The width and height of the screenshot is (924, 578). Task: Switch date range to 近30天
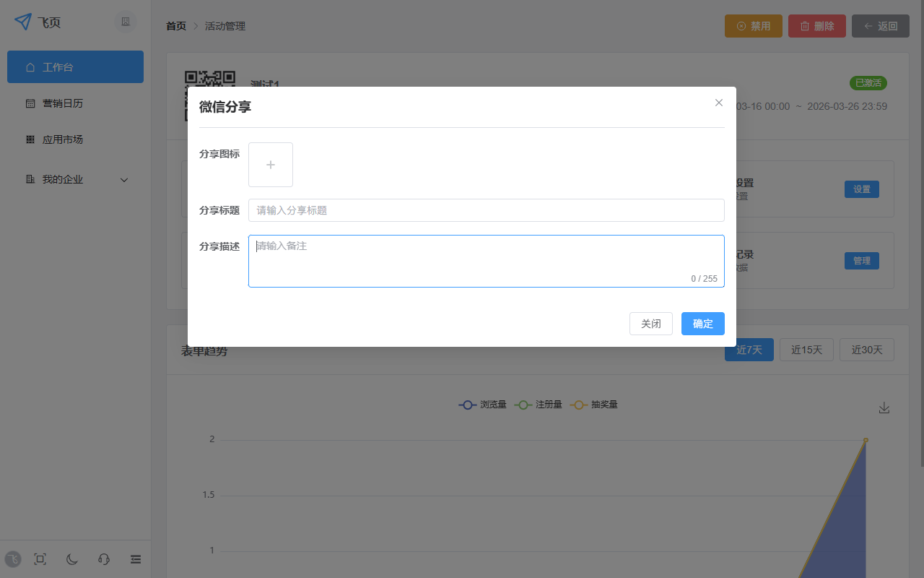[866, 349]
